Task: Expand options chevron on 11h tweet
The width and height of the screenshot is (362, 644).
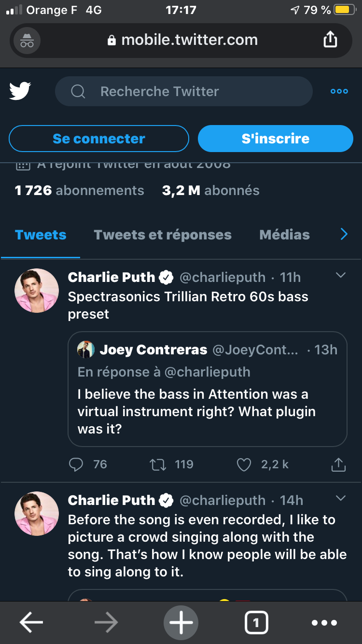Action: (x=341, y=275)
